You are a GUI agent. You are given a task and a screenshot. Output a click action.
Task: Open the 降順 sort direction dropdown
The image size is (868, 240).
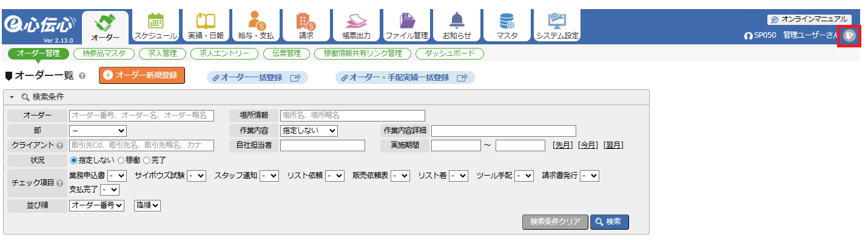147,205
